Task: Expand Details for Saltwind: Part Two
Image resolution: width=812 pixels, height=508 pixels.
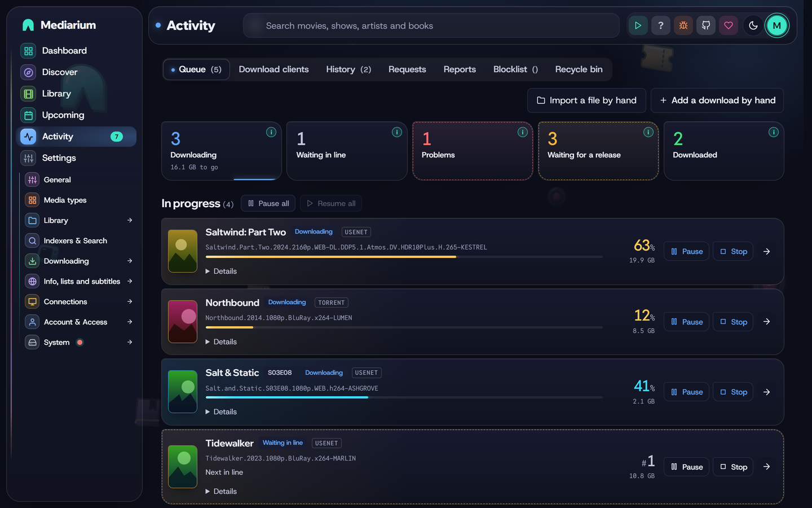Action: [221, 271]
